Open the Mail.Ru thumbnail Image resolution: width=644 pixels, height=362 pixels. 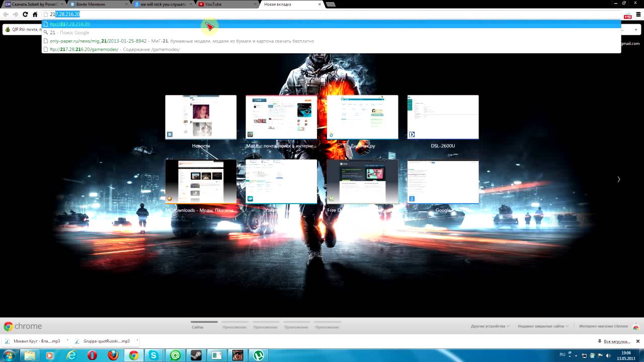[281, 117]
